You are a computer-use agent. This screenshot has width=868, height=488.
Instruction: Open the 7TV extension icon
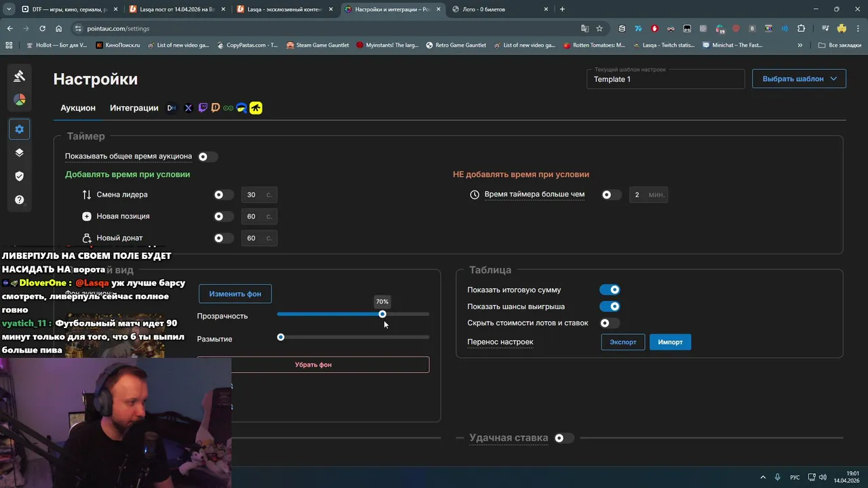point(638,28)
